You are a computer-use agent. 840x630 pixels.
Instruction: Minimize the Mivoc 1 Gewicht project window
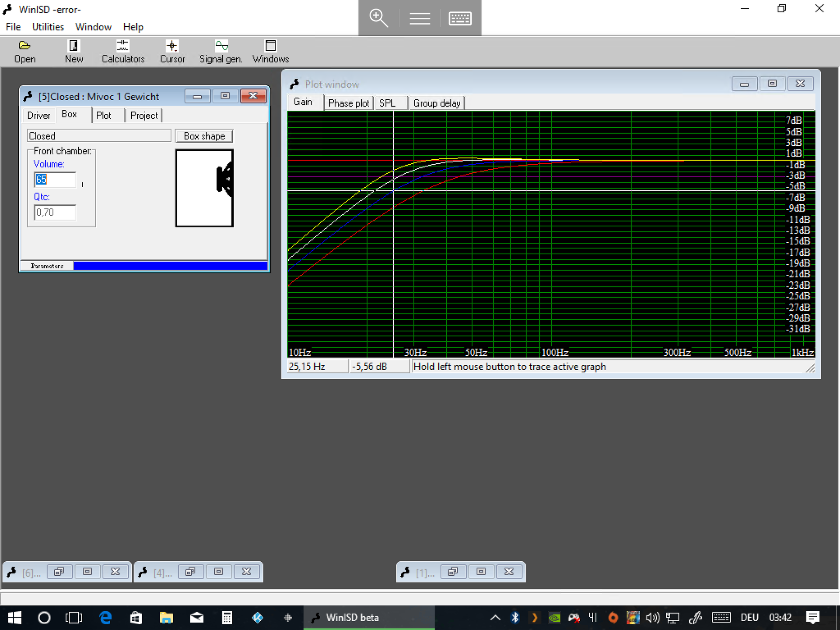[x=197, y=96]
